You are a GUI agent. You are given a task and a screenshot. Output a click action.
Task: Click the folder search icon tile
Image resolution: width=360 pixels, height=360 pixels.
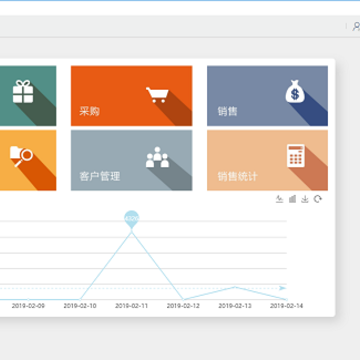(28, 160)
